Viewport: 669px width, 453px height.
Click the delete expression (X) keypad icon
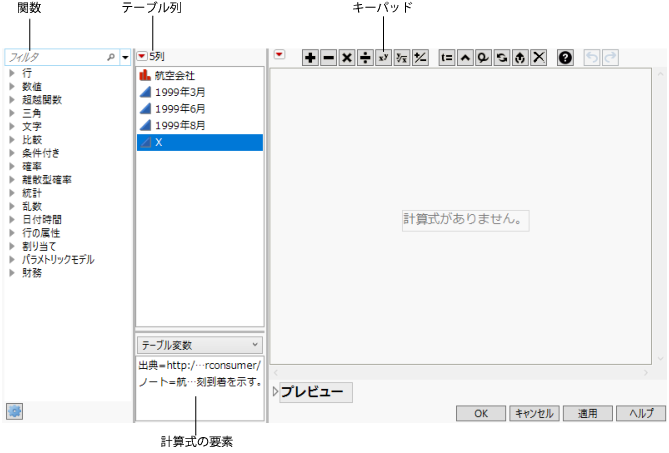point(539,58)
